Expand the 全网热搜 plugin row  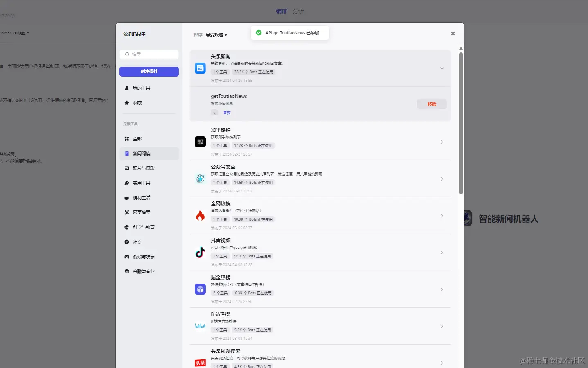(x=442, y=216)
